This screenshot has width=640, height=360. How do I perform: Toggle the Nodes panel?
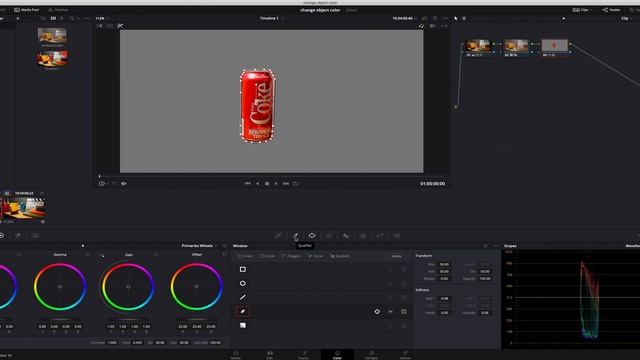tap(611, 10)
